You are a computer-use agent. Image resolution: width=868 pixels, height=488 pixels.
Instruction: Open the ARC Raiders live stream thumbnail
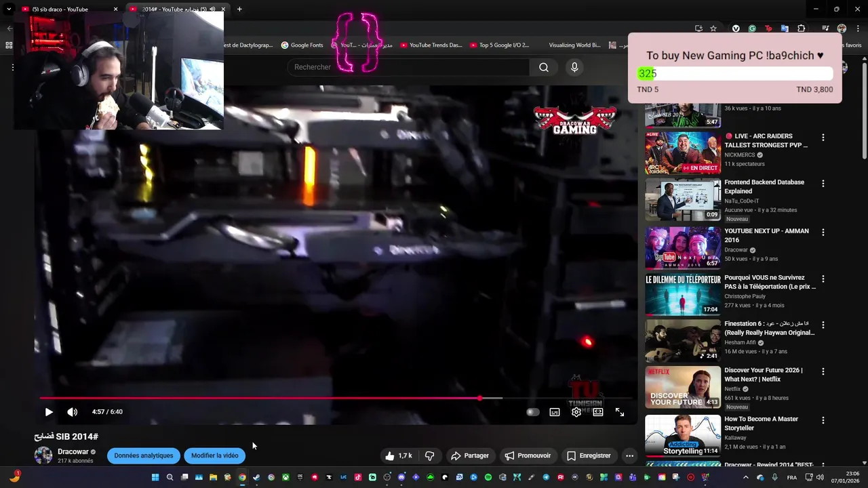tap(683, 152)
